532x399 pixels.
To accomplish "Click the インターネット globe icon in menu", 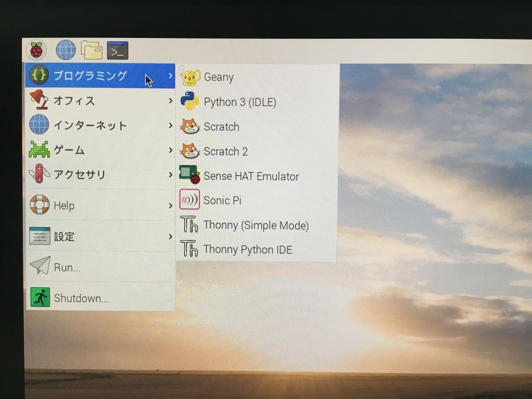I will point(39,124).
